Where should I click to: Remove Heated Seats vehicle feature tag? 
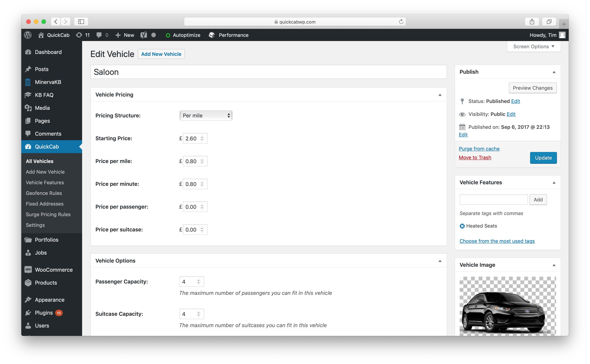[x=462, y=226]
